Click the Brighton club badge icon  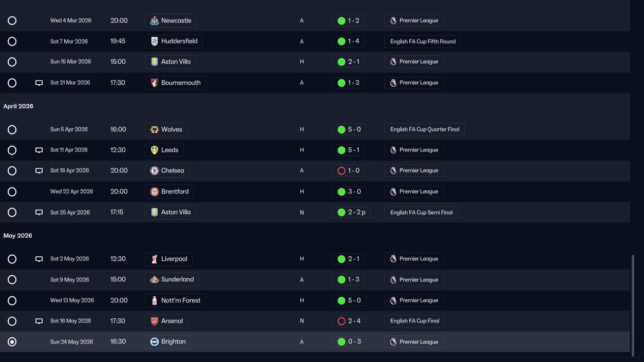154,341
